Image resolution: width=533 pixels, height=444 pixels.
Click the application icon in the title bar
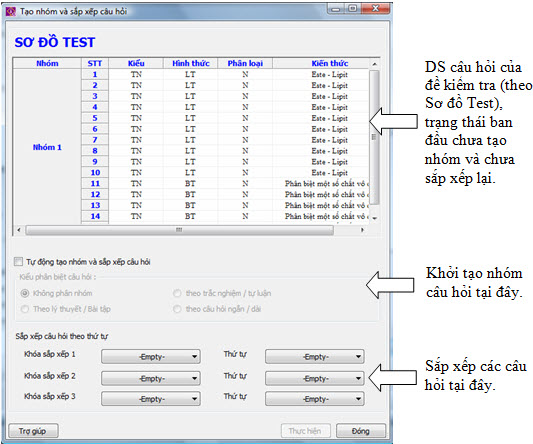pyautogui.click(x=11, y=11)
